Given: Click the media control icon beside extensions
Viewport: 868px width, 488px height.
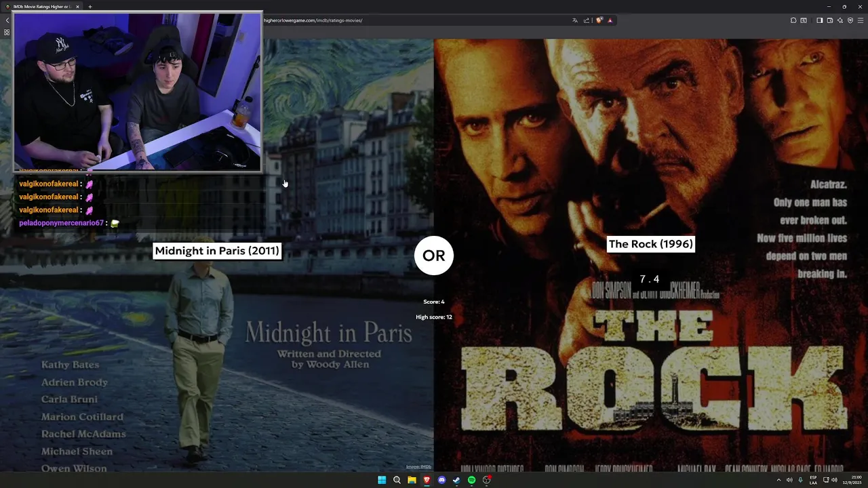Looking at the screenshot, I should (804, 20).
